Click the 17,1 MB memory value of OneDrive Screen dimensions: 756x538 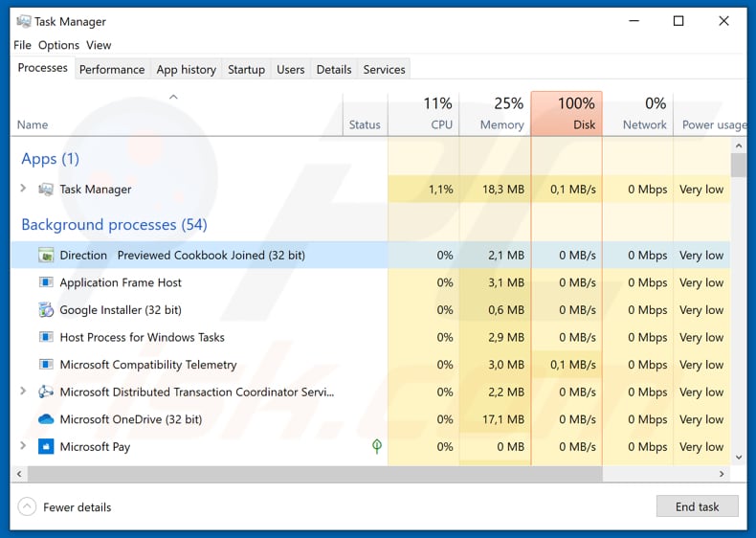click(502, 419)
